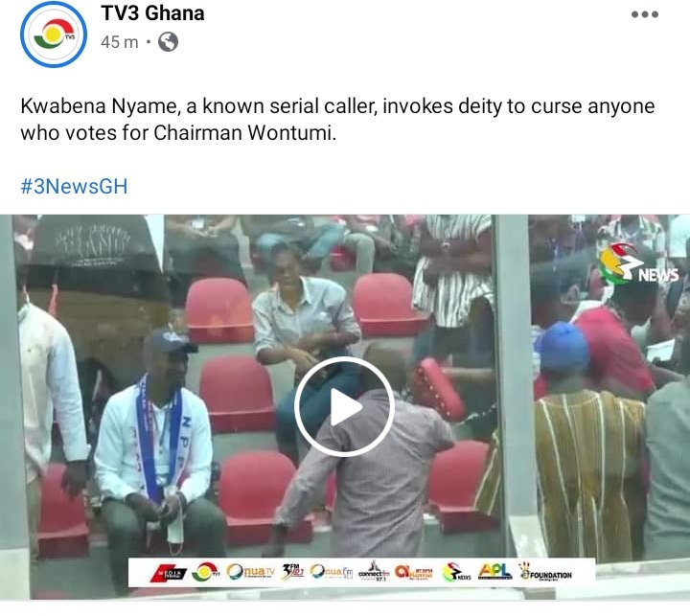Click the APL logo in the banner
Screen dimensions: 690x616
click(x=494, y=572)
